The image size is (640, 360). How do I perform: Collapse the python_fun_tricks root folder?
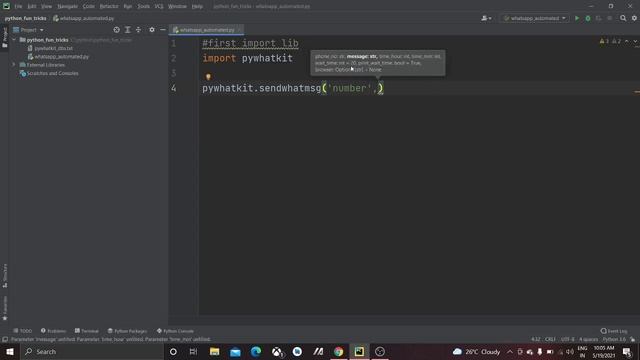coord(14,40)
